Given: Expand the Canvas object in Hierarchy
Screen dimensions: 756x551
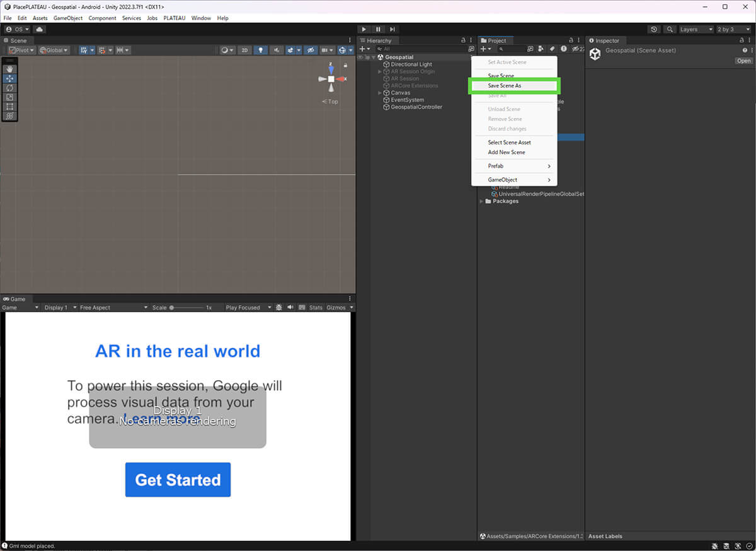Looking at the screenshot, I should [380, 93].
